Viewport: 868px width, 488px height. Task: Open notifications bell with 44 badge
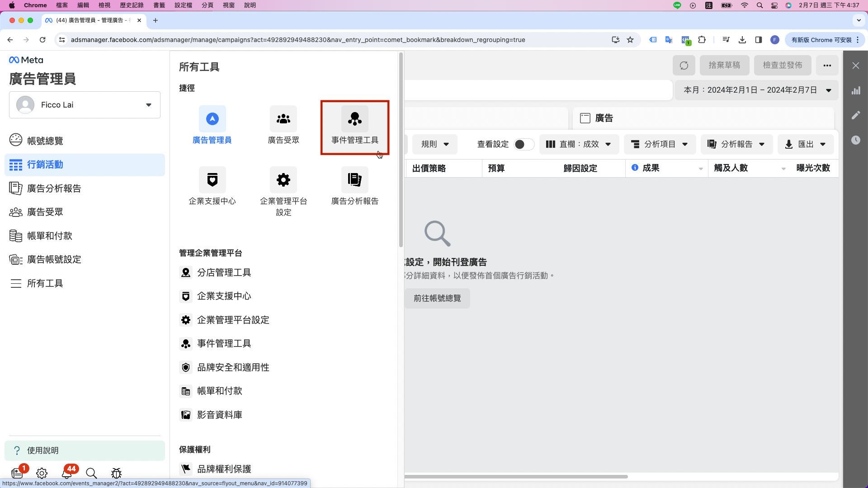pyautogui.click(x=67, y=473)
